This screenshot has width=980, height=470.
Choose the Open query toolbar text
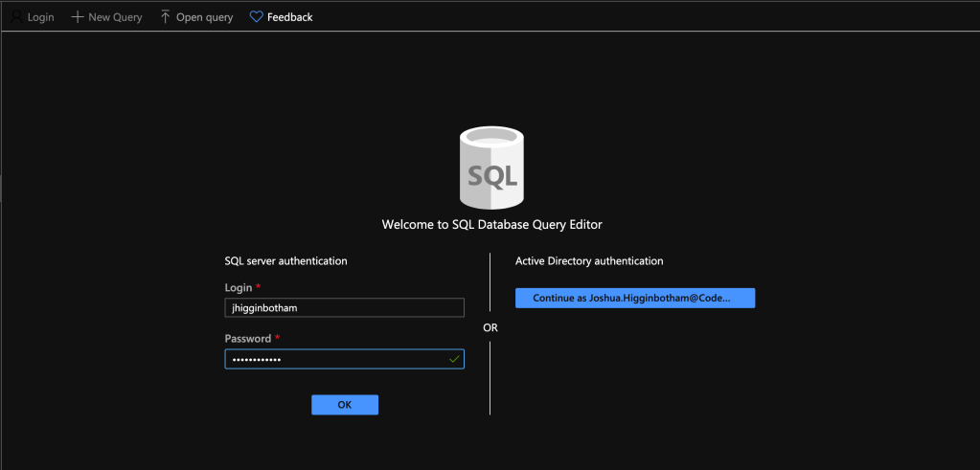pyautogui.click(x=204, y=17)
